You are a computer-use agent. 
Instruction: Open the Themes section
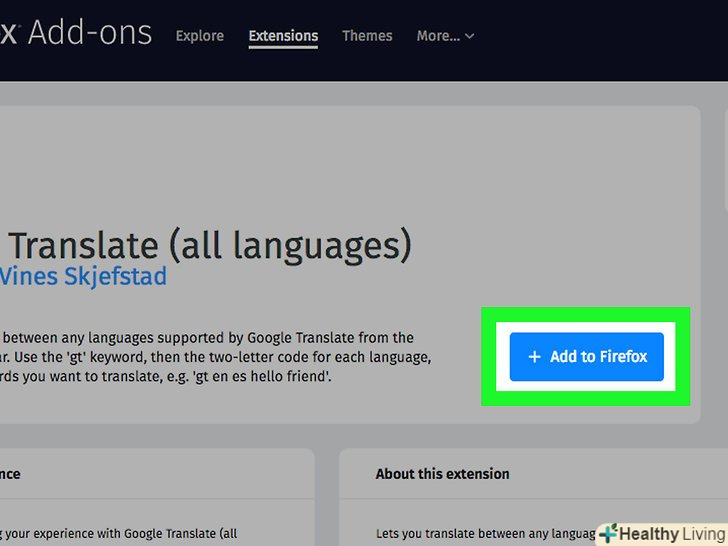coord(367,36)
